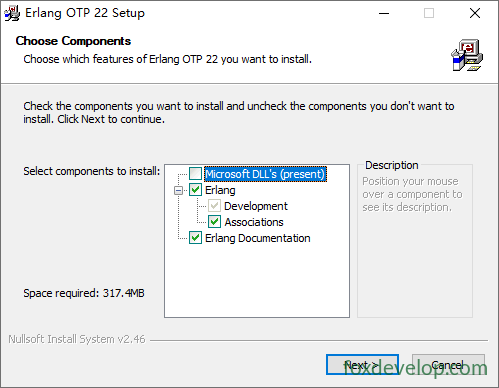The height and width of the screenshot is (388, 499).
Task: Toggle the Associations checkbox
Action: [x=214, y=222]
